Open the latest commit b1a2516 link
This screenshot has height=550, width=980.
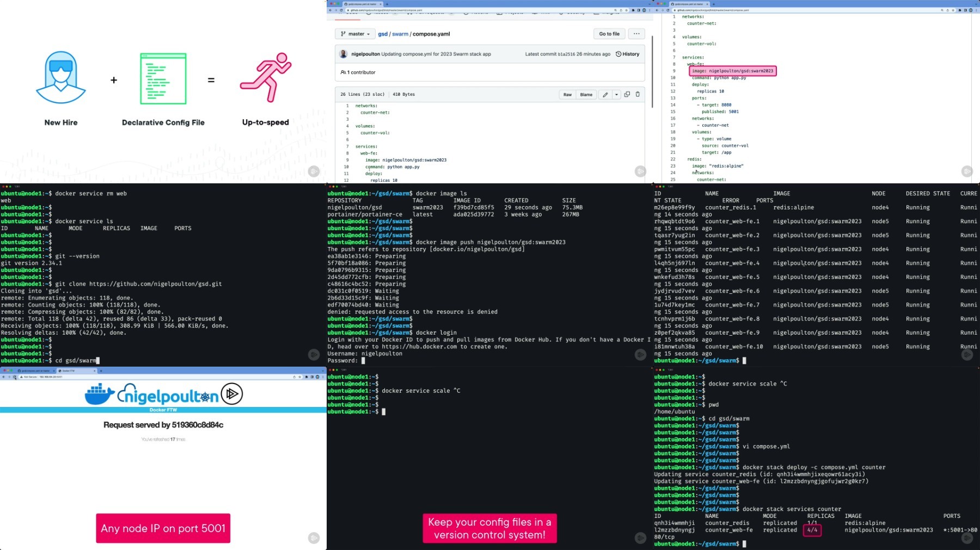pyautogui.click(x=566, y=54)
